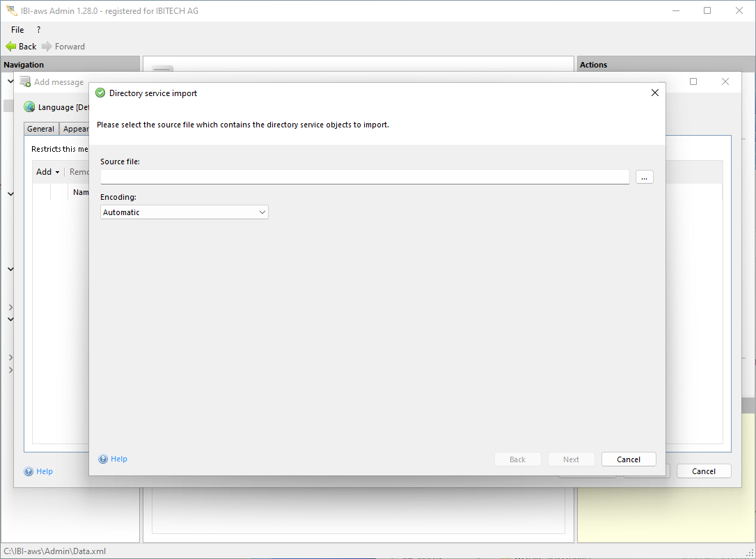This screenshot has height=559, width=756.
Task: Click the Help icon in Directory service import
Action: pos(103,459)
